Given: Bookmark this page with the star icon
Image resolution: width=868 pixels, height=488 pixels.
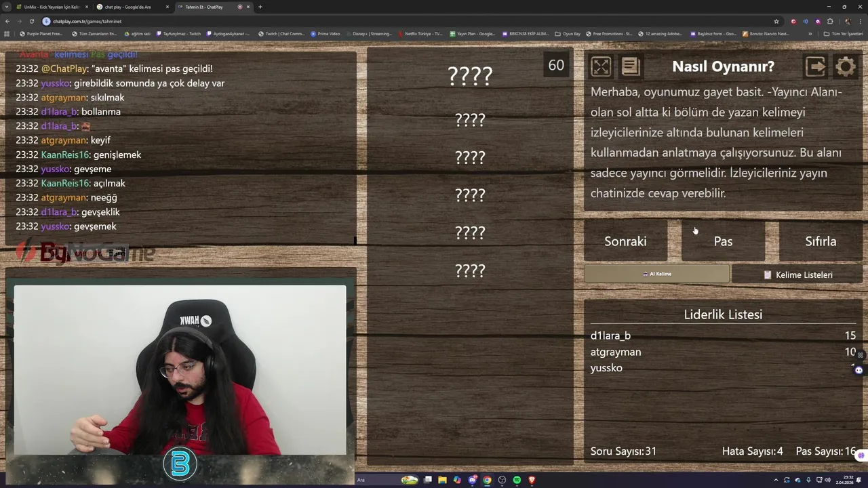Looking at the screenshot, I should [x=776, y=21].
